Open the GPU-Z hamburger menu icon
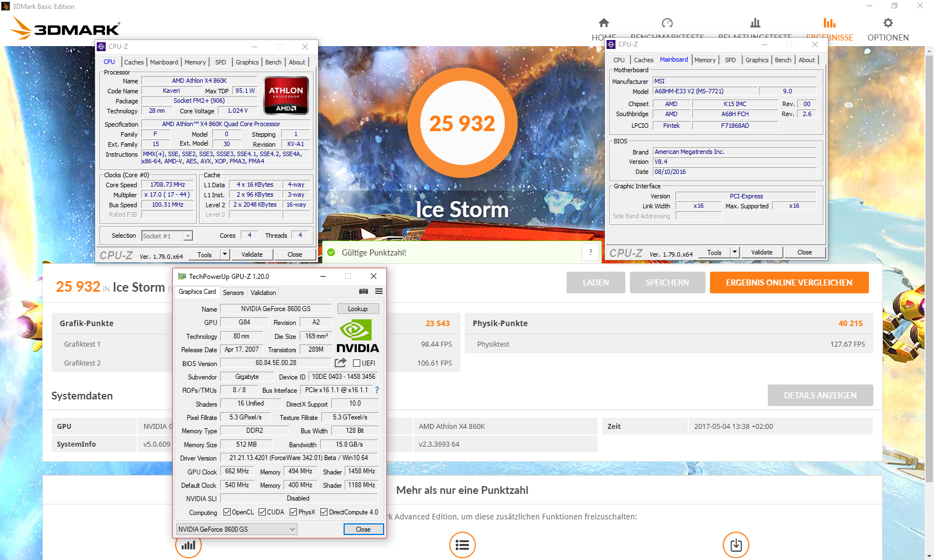Viewport: 934px width, 560px height. click(x=379, y=291)
